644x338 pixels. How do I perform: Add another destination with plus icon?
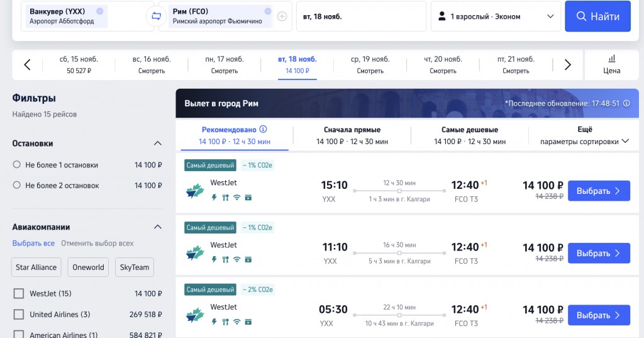tap(282, 16)
